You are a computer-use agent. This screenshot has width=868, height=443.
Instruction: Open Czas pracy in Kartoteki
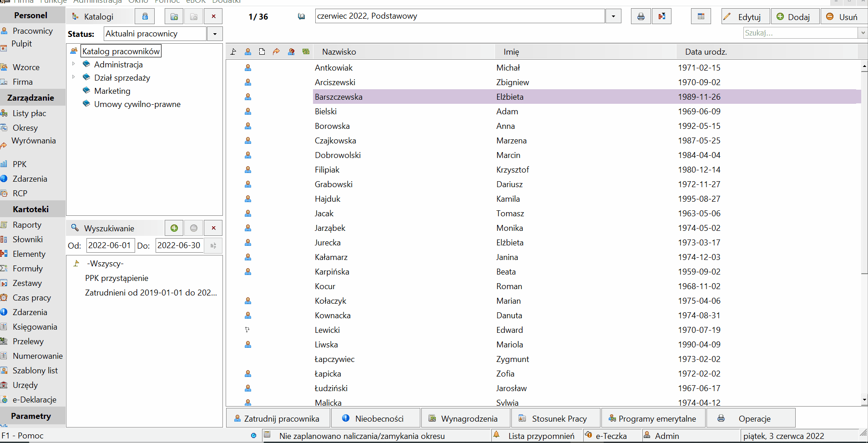31,298
